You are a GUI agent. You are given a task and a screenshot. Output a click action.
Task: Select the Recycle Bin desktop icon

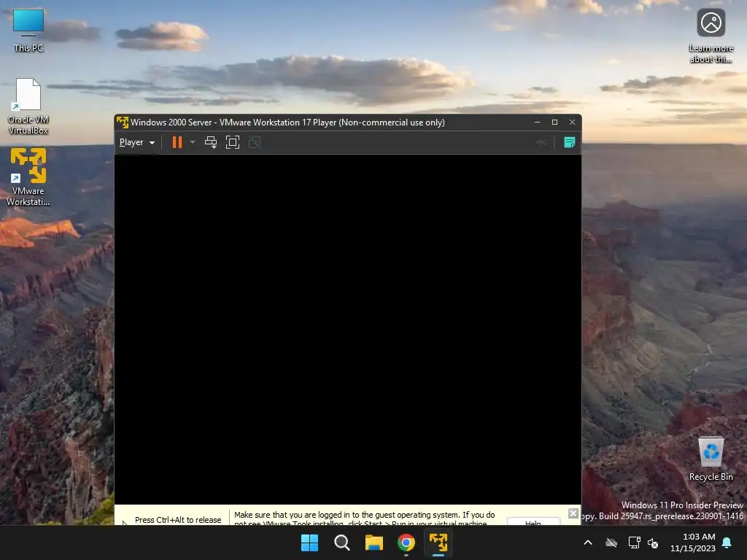coord(711,459)
